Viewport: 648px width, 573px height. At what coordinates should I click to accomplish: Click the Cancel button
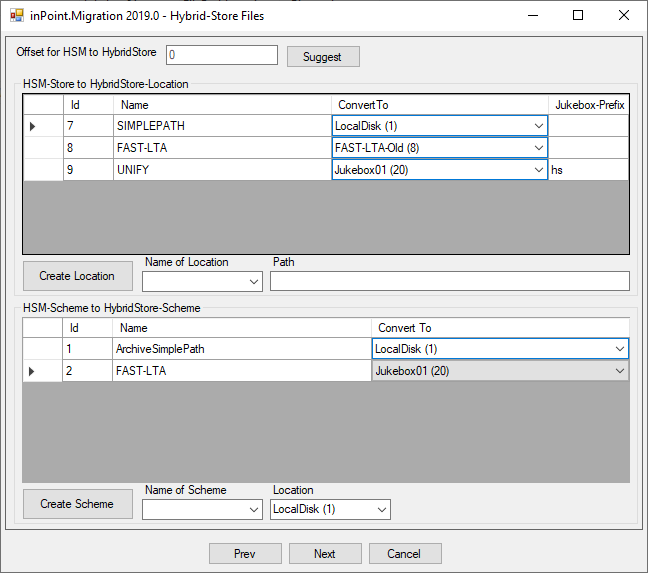click(x=405, y=554)
